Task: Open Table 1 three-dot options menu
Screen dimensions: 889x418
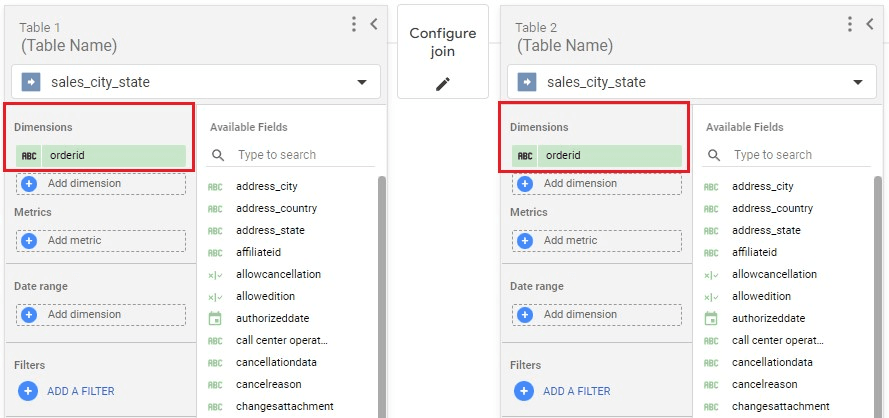Action: (x=354, y=24)
